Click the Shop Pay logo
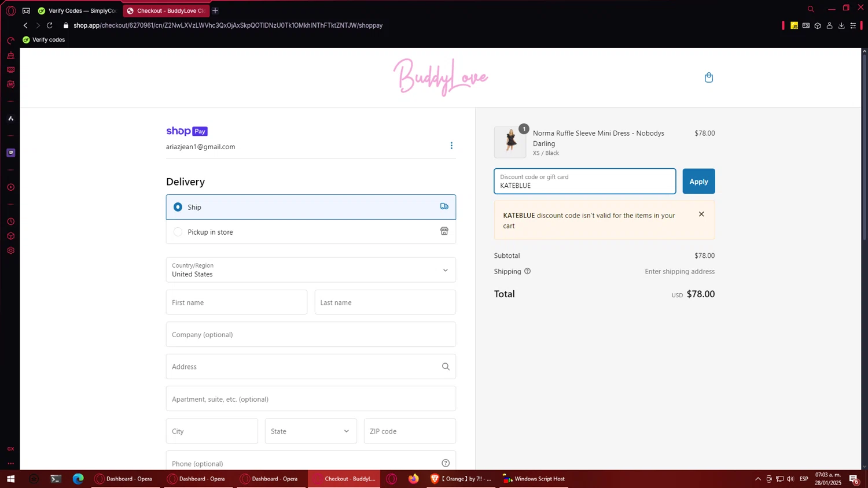 pos(187,131)
